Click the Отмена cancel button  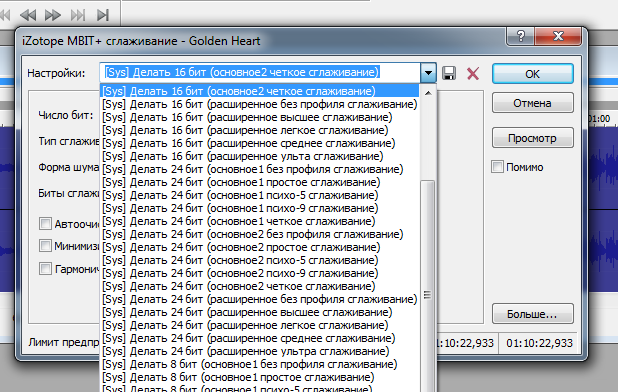click(532, 103)
